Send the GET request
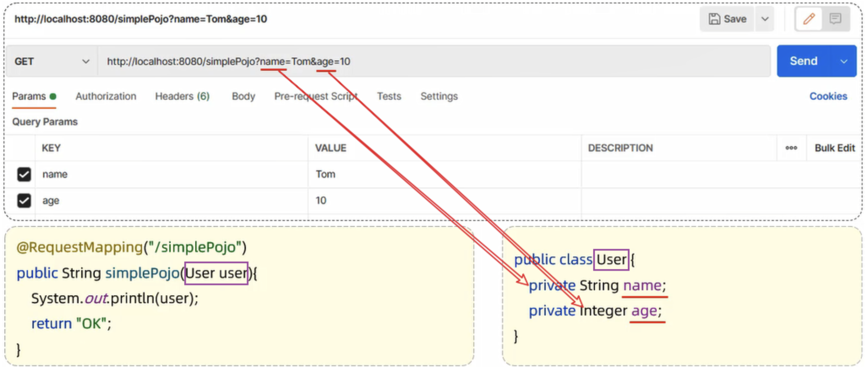This screenshot has height=367, width=868. click(x=804, y=61)
